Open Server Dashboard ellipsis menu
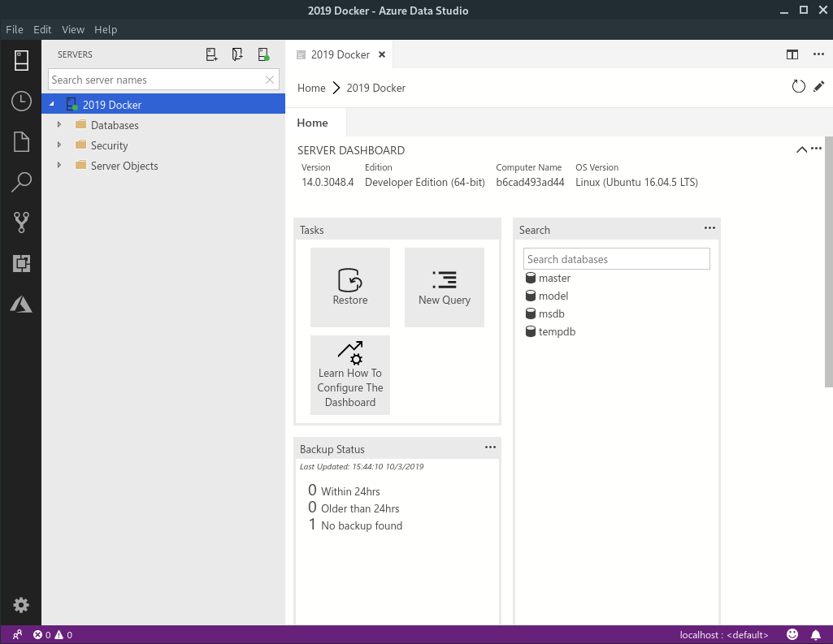Viewport: 833px width, 644px height. tap(816, 149)
